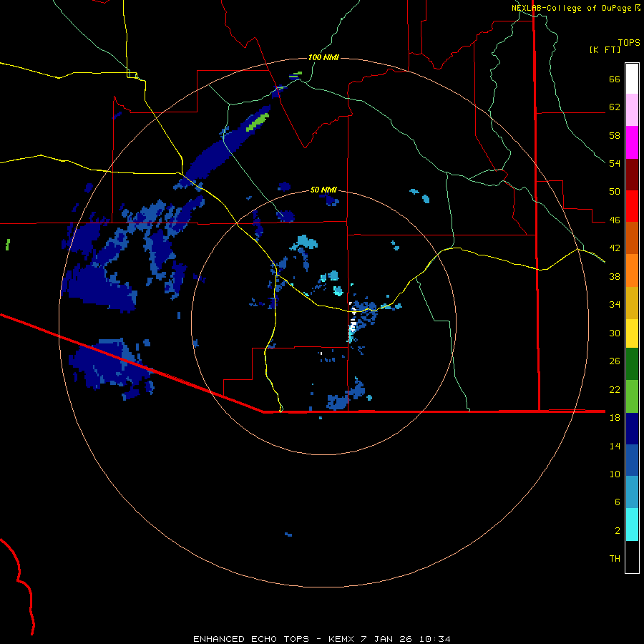This screenshot has height=644, width=644.
Task: Click the bright red swatch at 46-50
Action: pyautogui.click(x=632, y=206)
